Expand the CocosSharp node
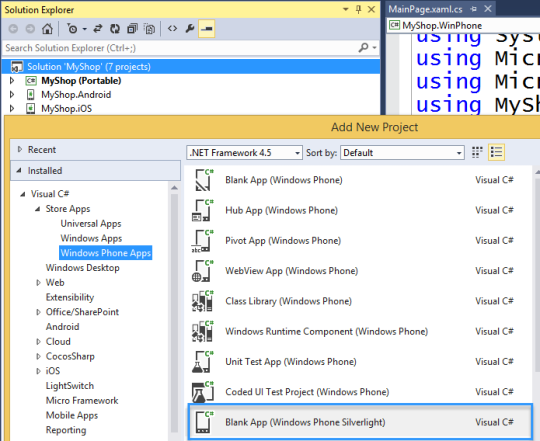540x441 pixels. point(38,356)
